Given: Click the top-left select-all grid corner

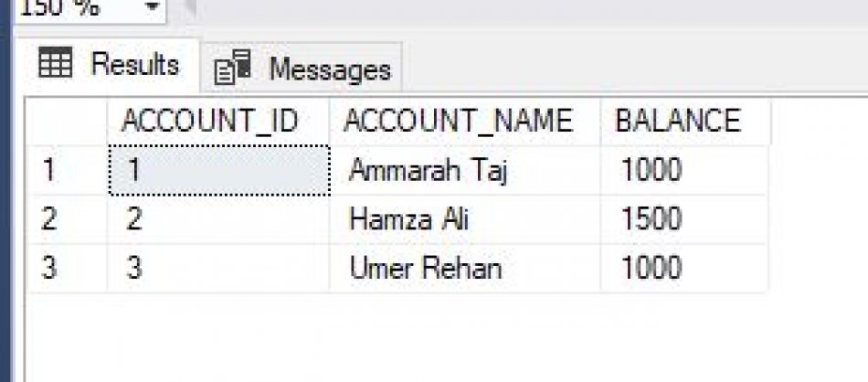Looking at the screenshot, I should (66, 122).
